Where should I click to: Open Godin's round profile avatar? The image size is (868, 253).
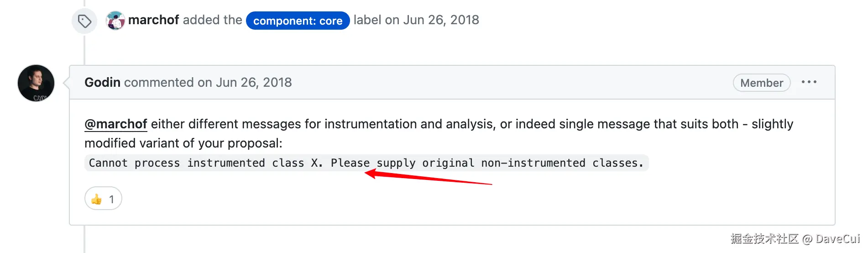pos(36,83)
